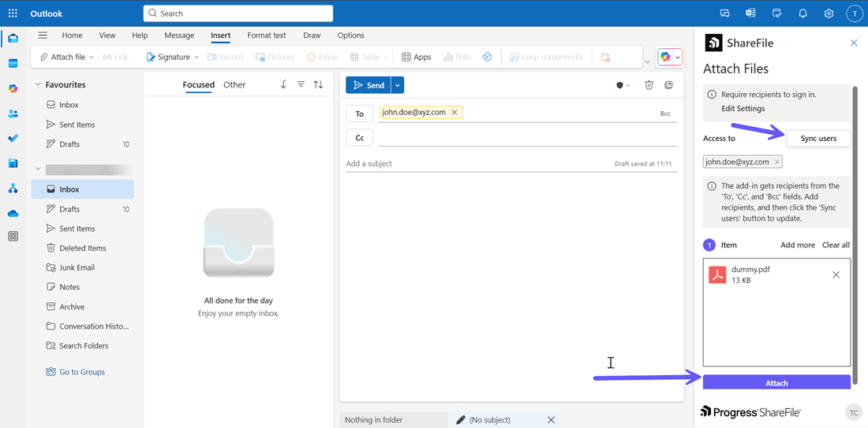Open Calendar from left sidebar
Viewport: 868px width, 428px height.
tap(13, 63)
